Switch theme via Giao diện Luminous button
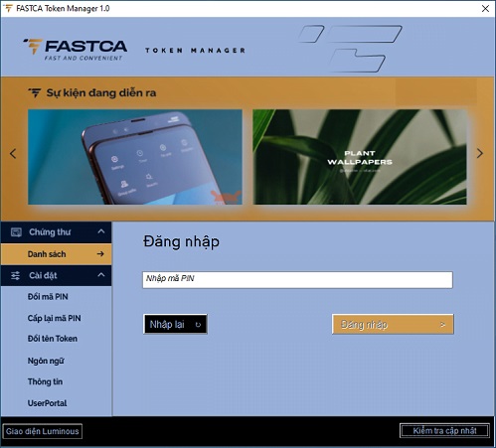 pyautogui.click(x=42, y=431)
